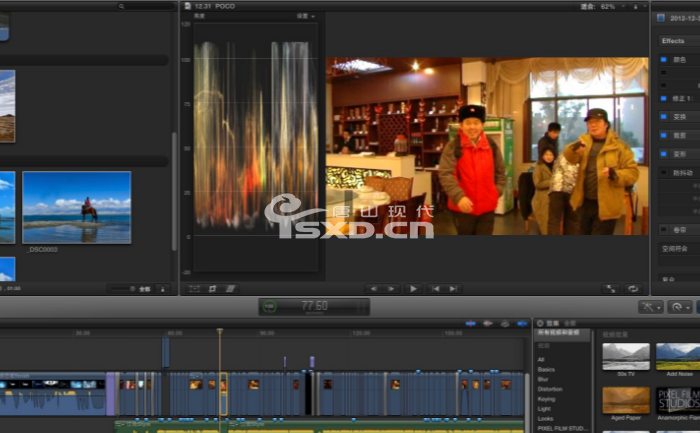The width and height of the screenshot is (700, 433).
Task: Select Blur effects category
Action: 543,379
